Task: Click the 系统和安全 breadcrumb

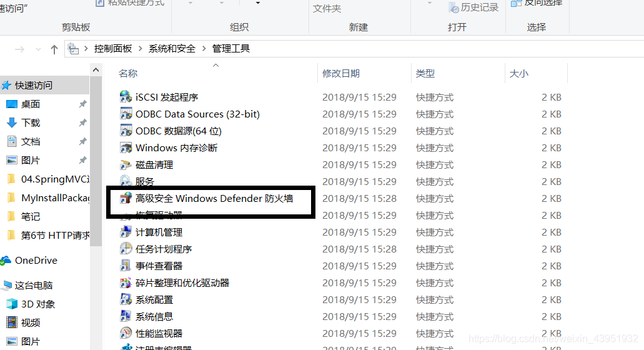Action: click(x=172, y=49)
